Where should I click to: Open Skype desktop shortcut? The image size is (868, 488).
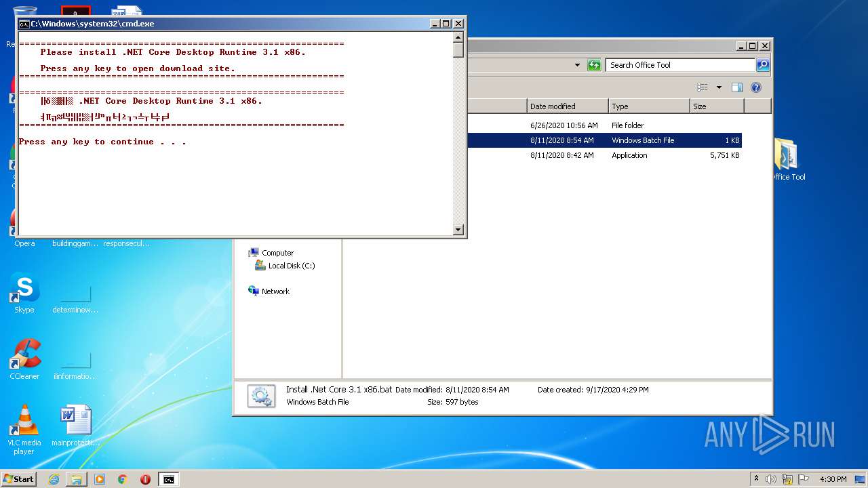[24, 293]
